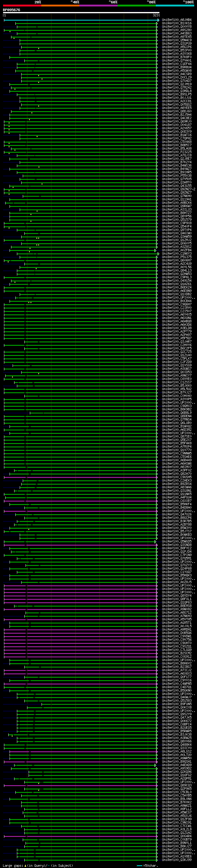Open hit UniRef100_C7CCW1

177,826
